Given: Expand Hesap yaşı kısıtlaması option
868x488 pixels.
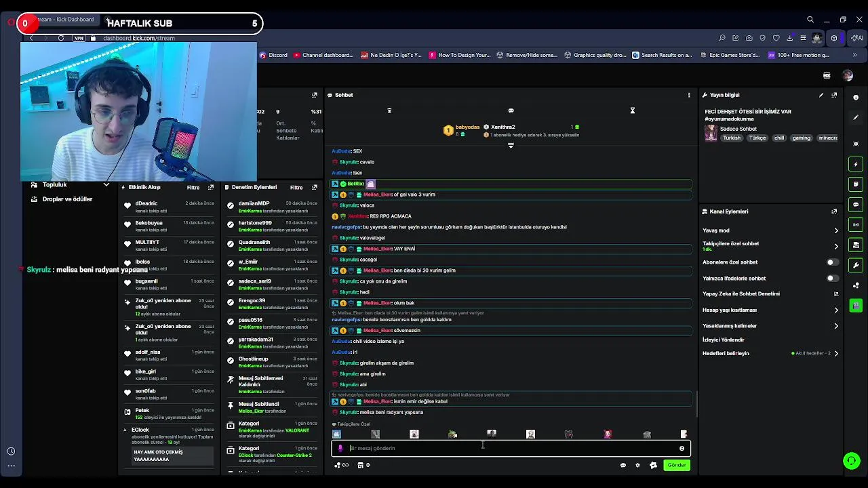Looking at the screenshot, I should (835, 310).
